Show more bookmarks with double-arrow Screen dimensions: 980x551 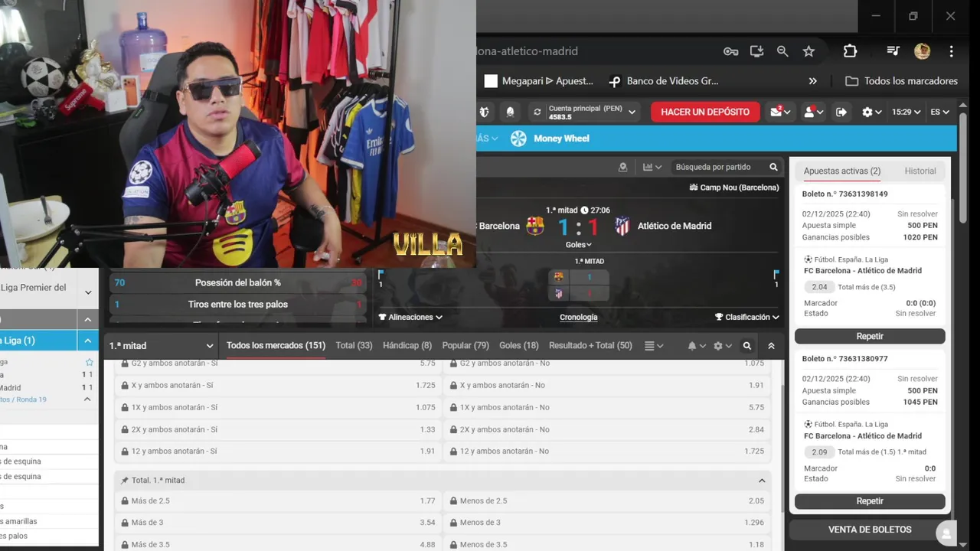[x=813, y=81]
